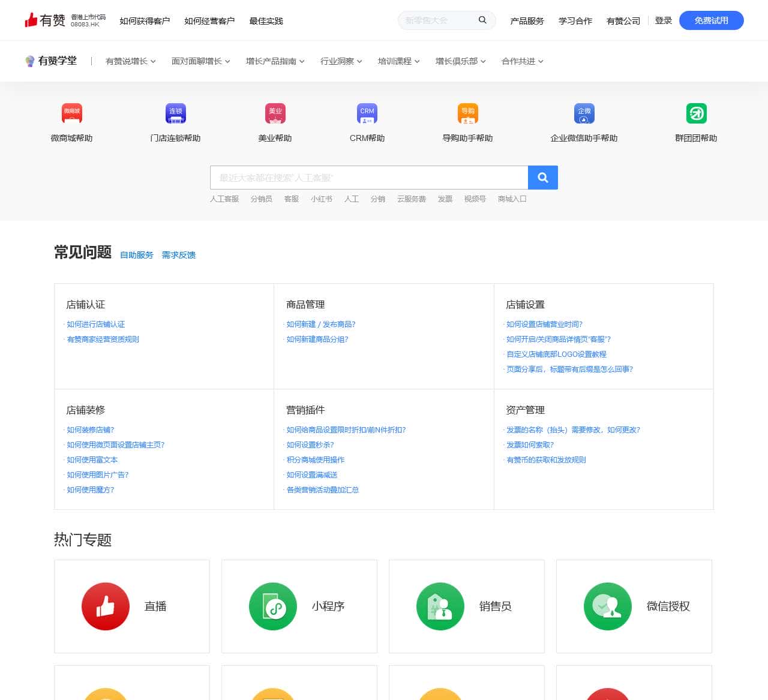Open the 小程序 topic icon
This screenshot has width=768, height=700.
pos(273,606)
